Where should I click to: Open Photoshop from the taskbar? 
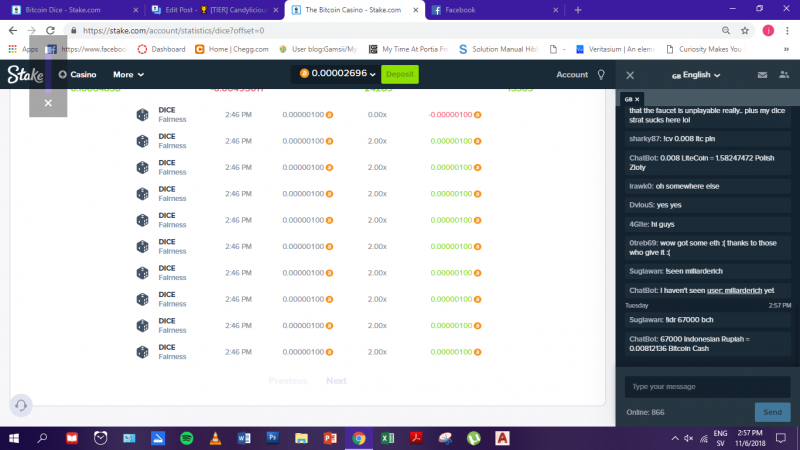[x=272, y=438]
